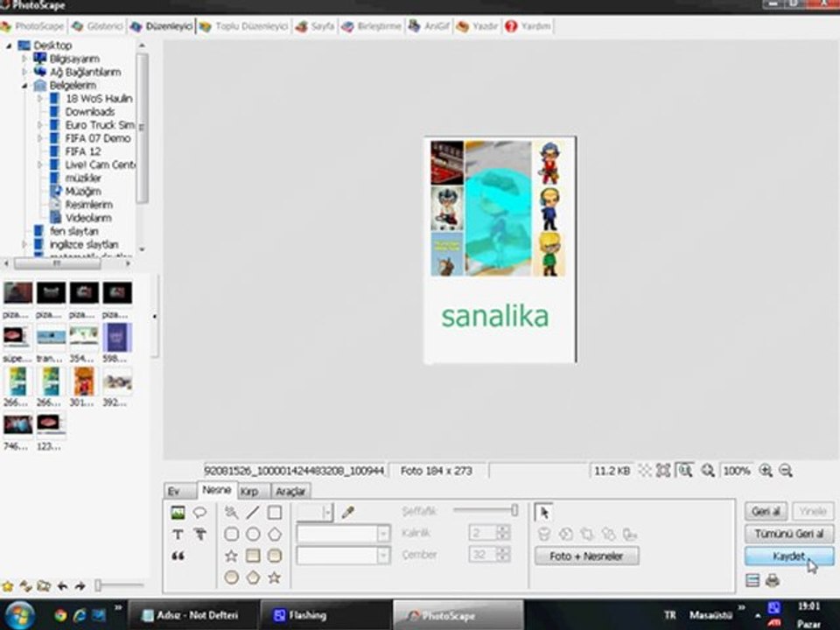Open the Sayfa tab
Viewport: 840px width, 630px height.
tap(316, 25)
